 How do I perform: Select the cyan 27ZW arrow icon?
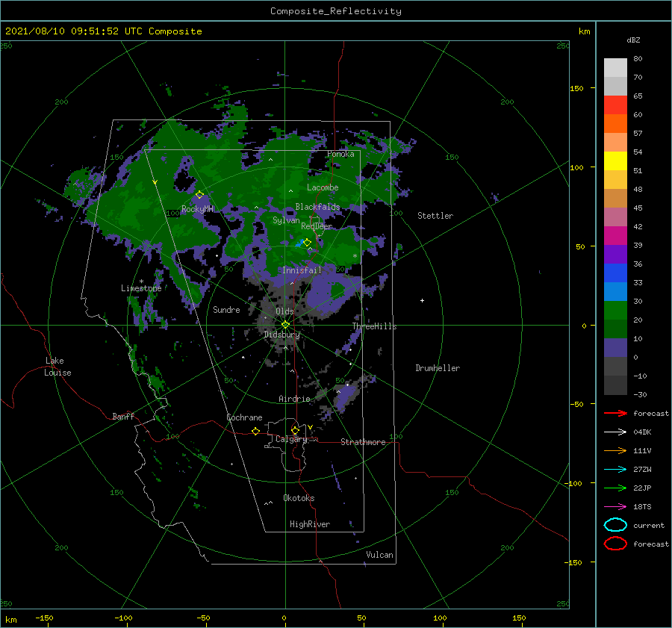pyautogui.click(x=615, y=470)
